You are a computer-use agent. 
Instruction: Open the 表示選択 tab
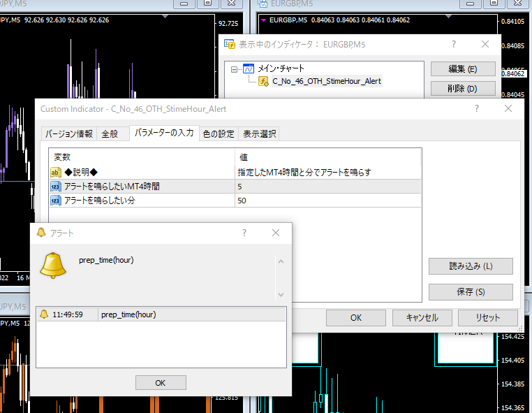pos(259,133)
